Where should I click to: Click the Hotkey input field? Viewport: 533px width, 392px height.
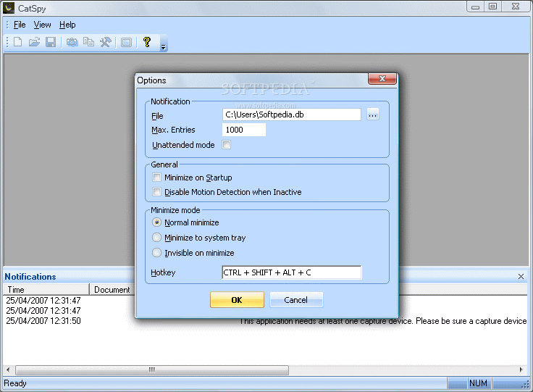coord(292,272)
